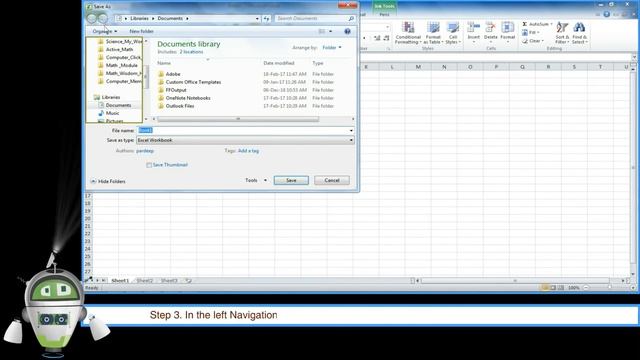The height and width of the screenshot is (360, 640).
Task: Click the change view icon in dialog toolbar
Action: tap(322, 31)
